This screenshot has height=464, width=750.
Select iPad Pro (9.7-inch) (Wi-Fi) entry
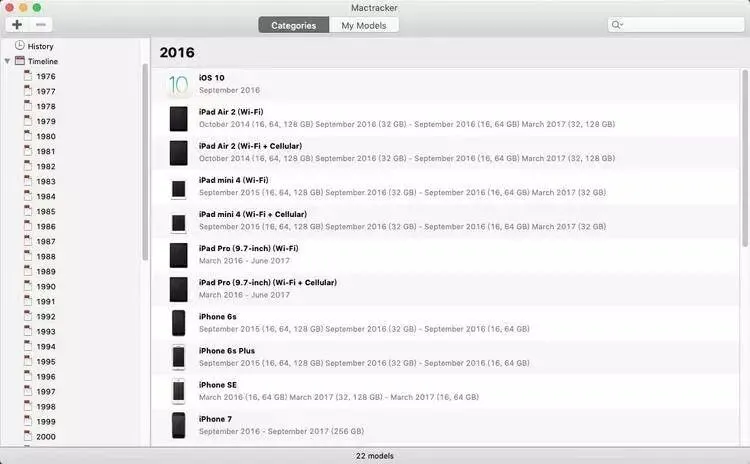[x=446, y=255]
